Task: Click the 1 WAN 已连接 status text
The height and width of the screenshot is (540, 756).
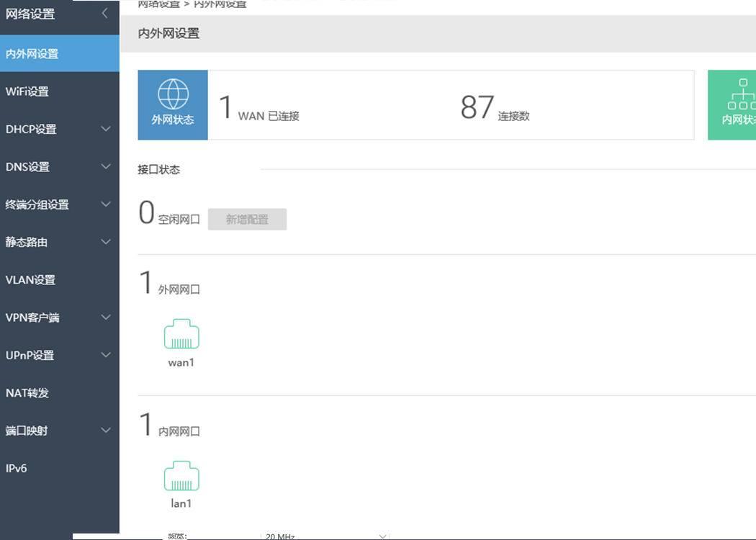Action: [259, 107]
